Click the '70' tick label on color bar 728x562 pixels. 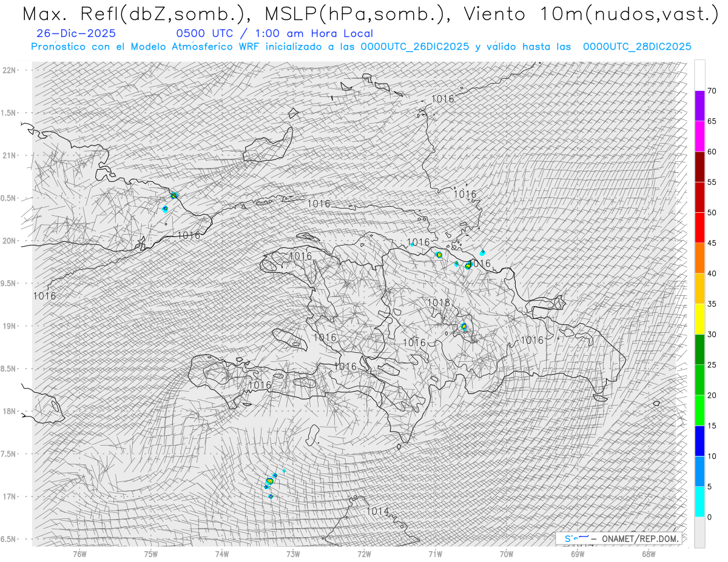click(712, 91)
